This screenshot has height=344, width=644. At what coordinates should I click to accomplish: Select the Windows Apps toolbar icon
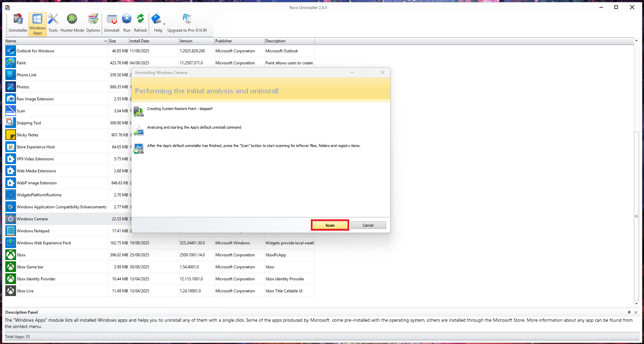point(37,24)
